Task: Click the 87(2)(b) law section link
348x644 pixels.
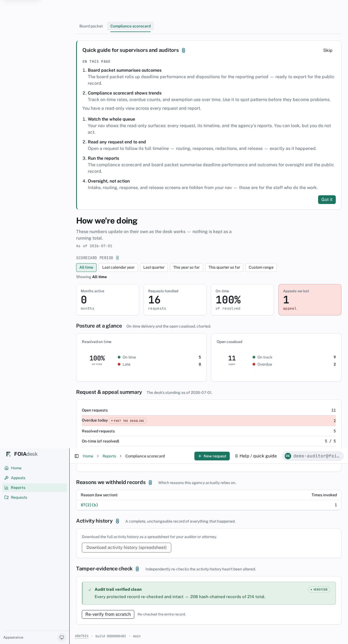Action: tap(89, 505)
